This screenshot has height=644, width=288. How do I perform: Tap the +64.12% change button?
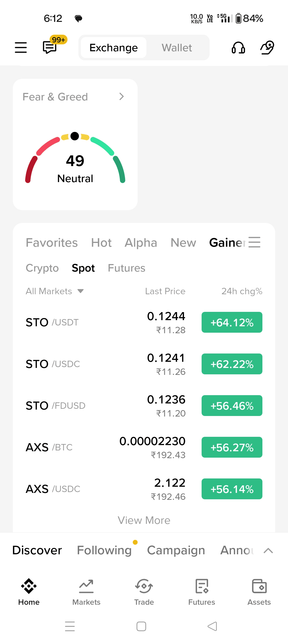point(232,322)
